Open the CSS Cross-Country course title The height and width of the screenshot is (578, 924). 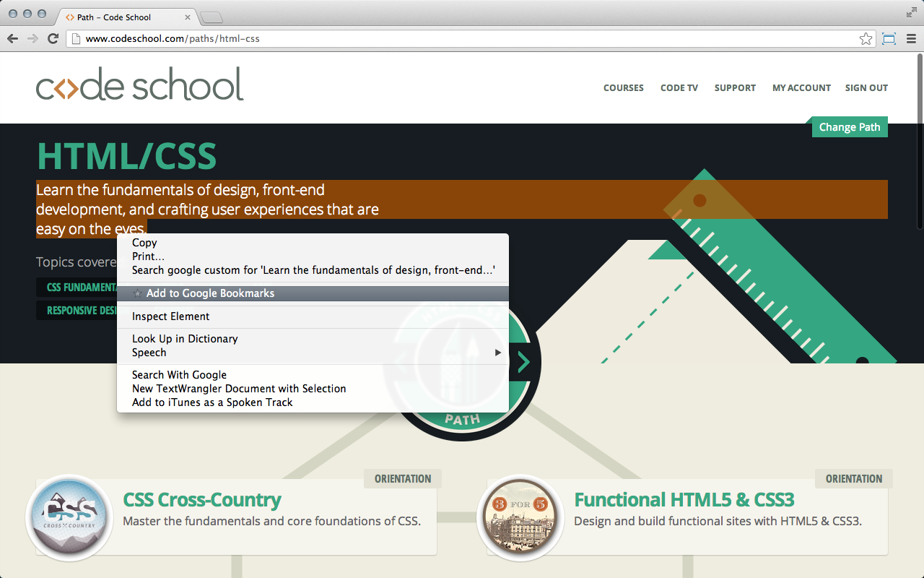coord(202,500)
